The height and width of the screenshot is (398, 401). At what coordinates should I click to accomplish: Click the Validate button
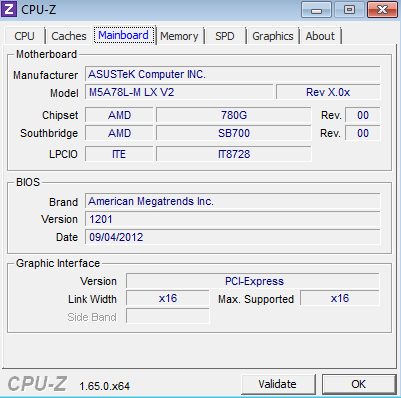277,384
